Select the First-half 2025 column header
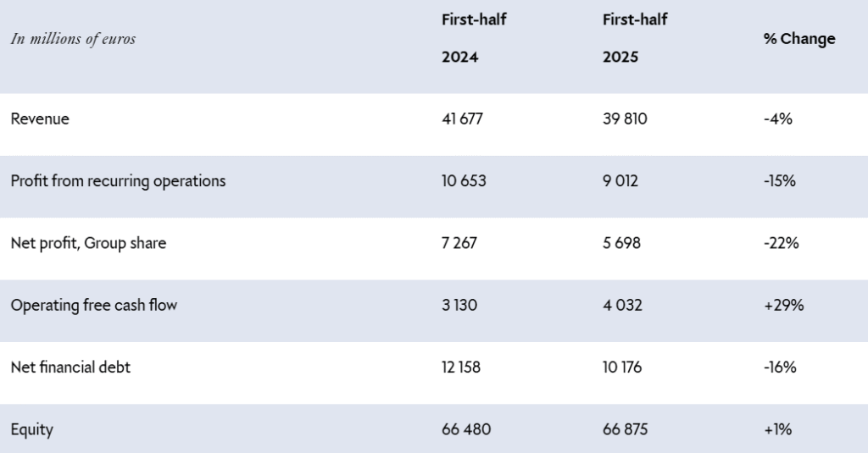Viewport: 868px width, 453px height. click(x=635, y=38)
